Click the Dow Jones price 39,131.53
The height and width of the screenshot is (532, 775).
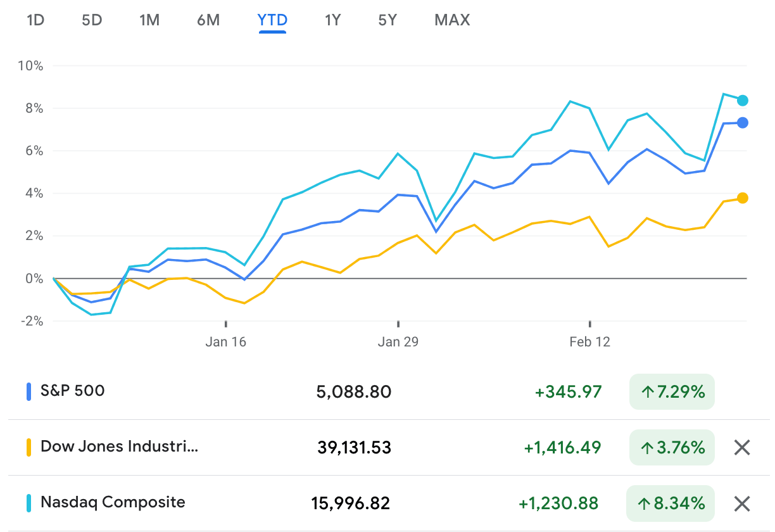(x=355, y=448)
